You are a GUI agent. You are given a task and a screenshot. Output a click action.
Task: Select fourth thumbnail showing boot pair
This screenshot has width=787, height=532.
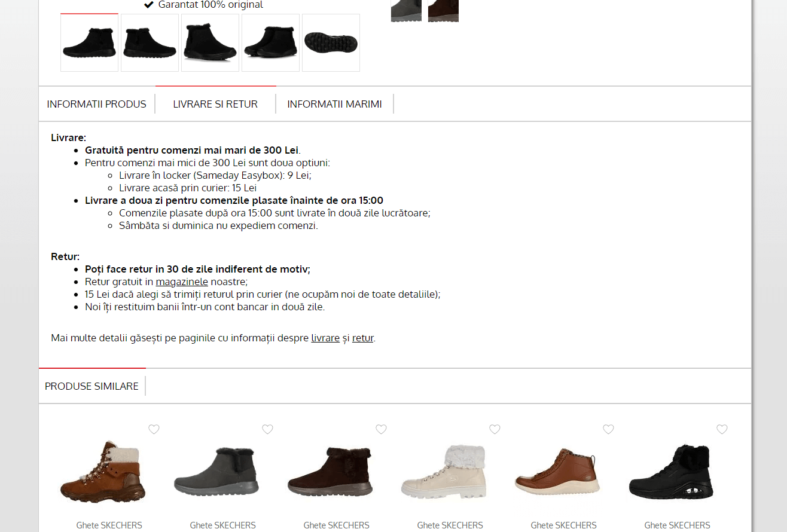click(271, 43)
